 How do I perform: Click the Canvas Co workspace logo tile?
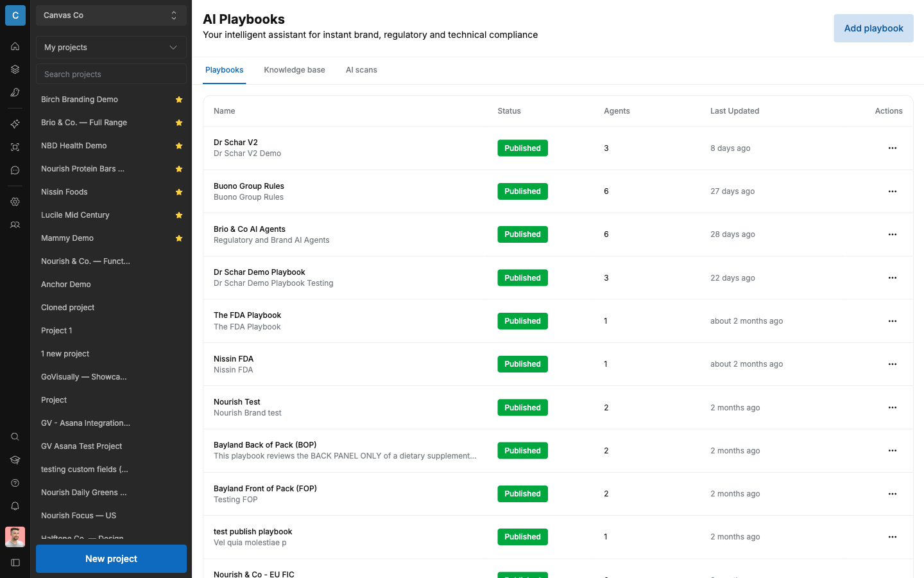coord(15,15)
